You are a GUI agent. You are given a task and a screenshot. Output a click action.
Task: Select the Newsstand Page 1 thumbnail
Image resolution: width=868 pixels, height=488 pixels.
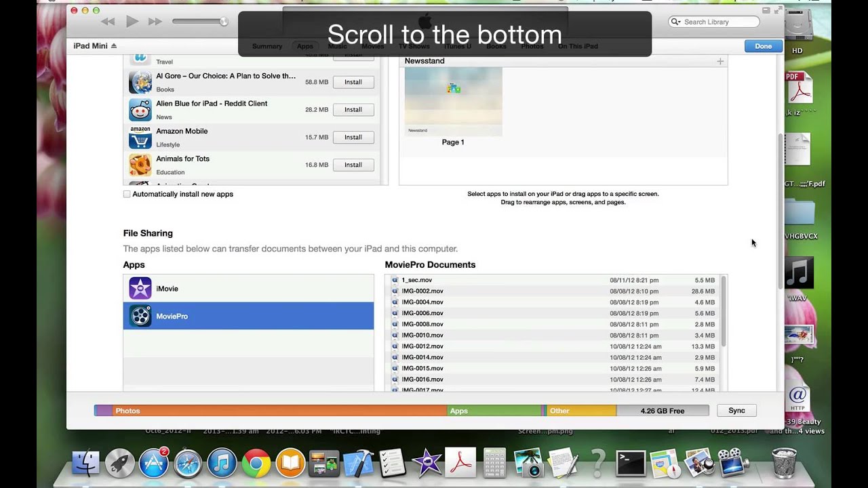tap(453, 102)
